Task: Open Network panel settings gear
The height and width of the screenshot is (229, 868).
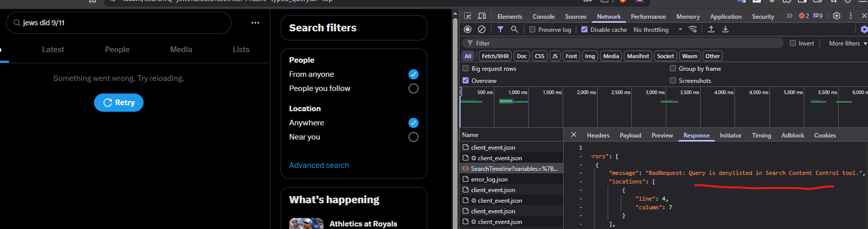Action: (x=864, y=29)
